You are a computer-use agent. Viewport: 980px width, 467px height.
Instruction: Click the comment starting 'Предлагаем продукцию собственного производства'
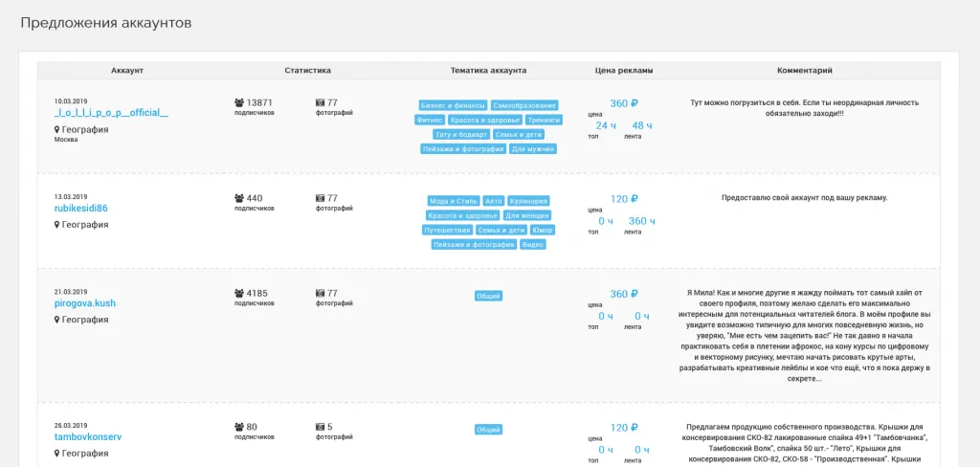coord(804,444)
